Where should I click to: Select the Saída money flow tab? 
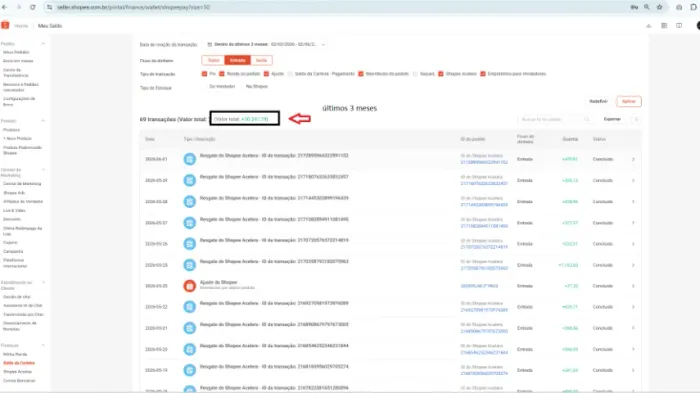(261, 60)
